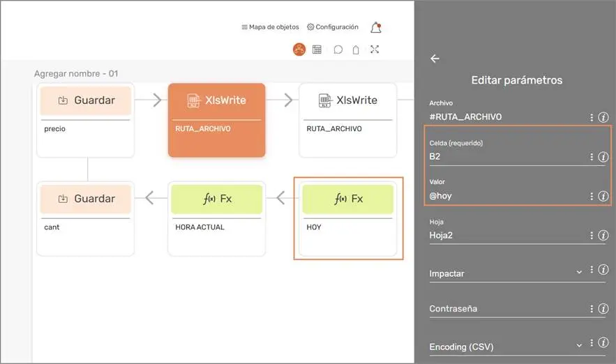Click the Valor field containing @hoy
This screenshot has height=364, width=616.
pyautogui.click(x=506, y=196)
